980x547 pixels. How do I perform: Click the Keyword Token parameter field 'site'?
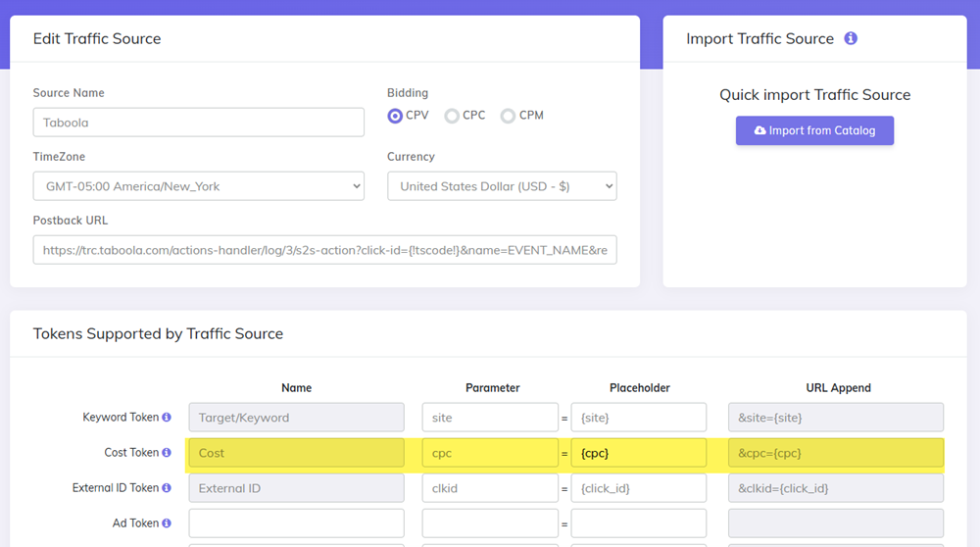[x=490, y=418]
